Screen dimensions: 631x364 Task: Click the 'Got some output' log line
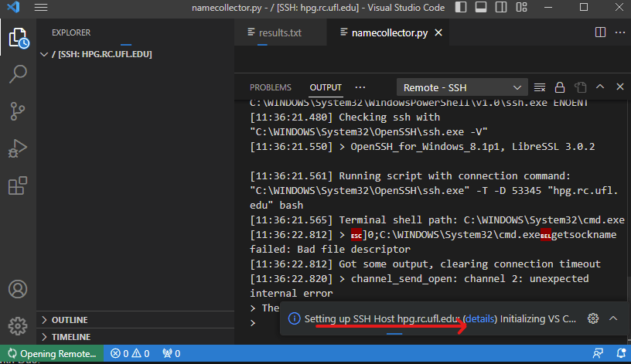point(425,264)
